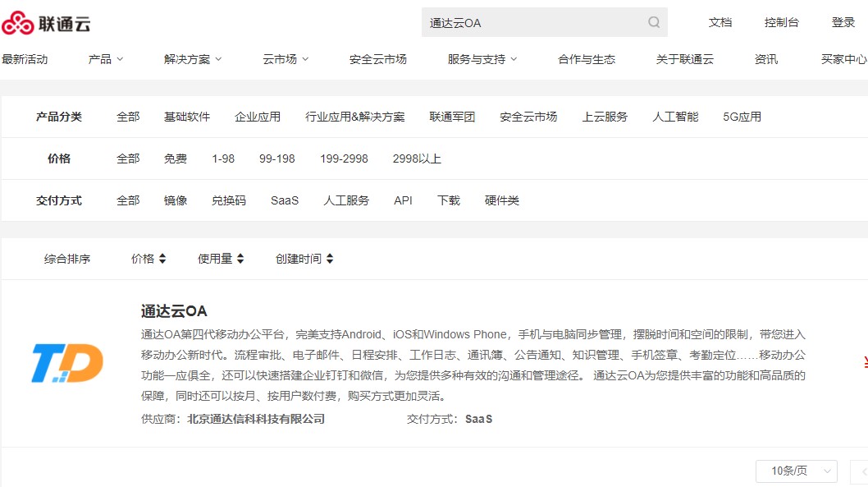868x487 pixels.
Task: Open the 文档 link
Action: pos(720,22)
